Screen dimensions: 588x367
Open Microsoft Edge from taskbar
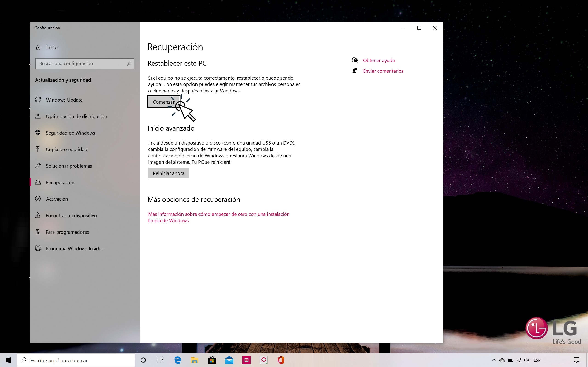178,360
